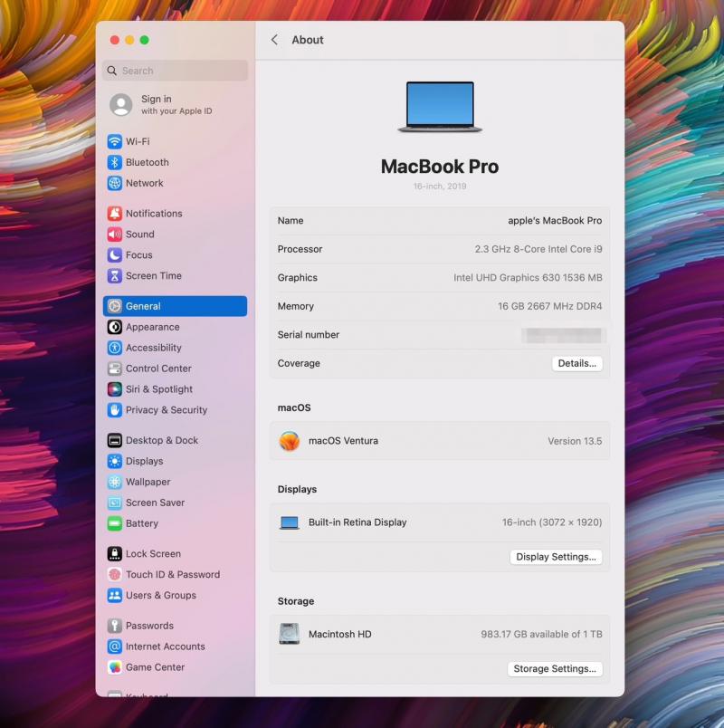The height and width of the screenshot is (728, 724).
Task: Click the account avatar icon
Action: point(121,104)
